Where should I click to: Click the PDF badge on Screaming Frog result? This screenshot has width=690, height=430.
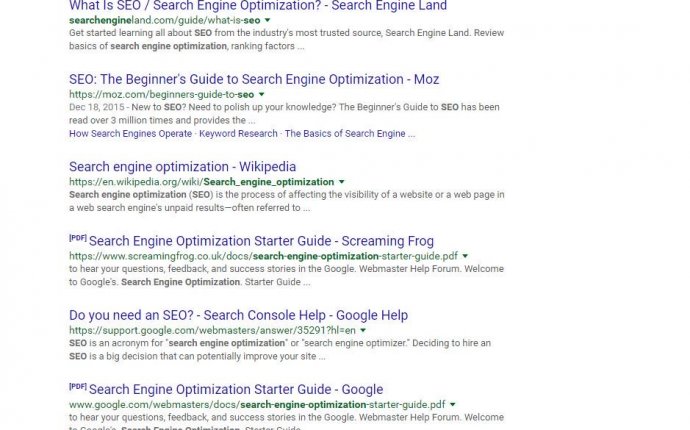(77, 238)
